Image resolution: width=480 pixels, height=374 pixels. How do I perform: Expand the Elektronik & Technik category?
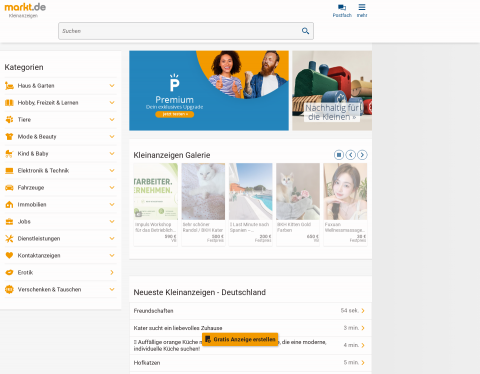(112, 171)
